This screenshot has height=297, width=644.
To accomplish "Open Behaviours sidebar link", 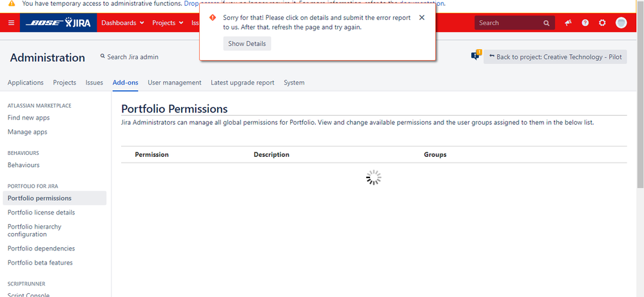I will pyautogui.click(x=23, y=165).
